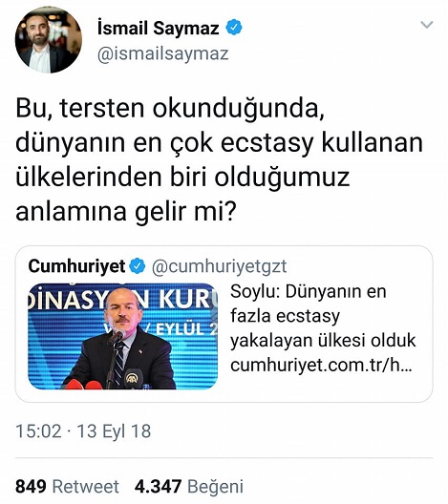Open Cumhuriyet account name in quote

coord(76,266)
